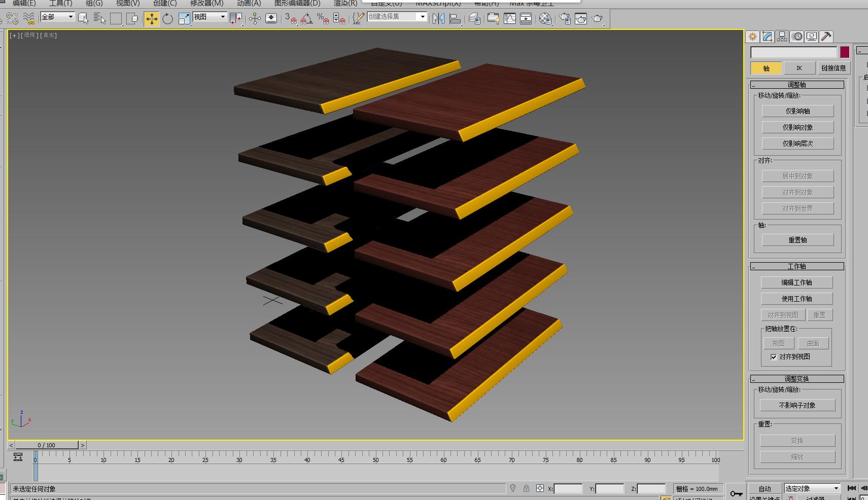This screenshot has height=500, width=868.
Task: Click the X coordinate input field
Action: tap(568, 489)
